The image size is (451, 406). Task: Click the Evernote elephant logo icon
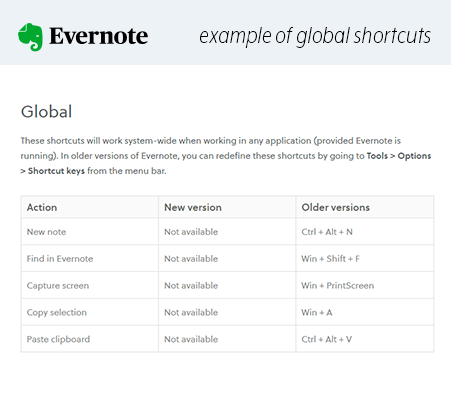tap(30, 37)
